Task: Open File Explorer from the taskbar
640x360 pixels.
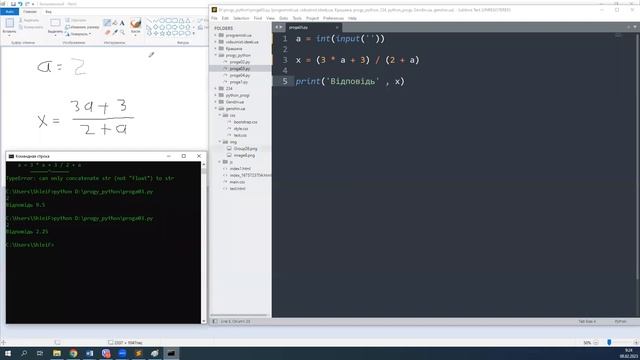Action: pos(57,353)
